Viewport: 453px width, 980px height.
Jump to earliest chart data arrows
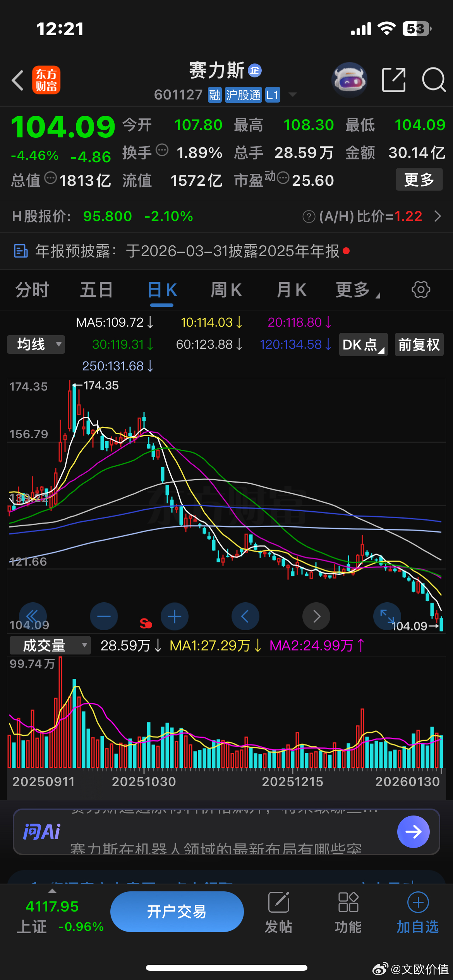(x=33, y=616)
